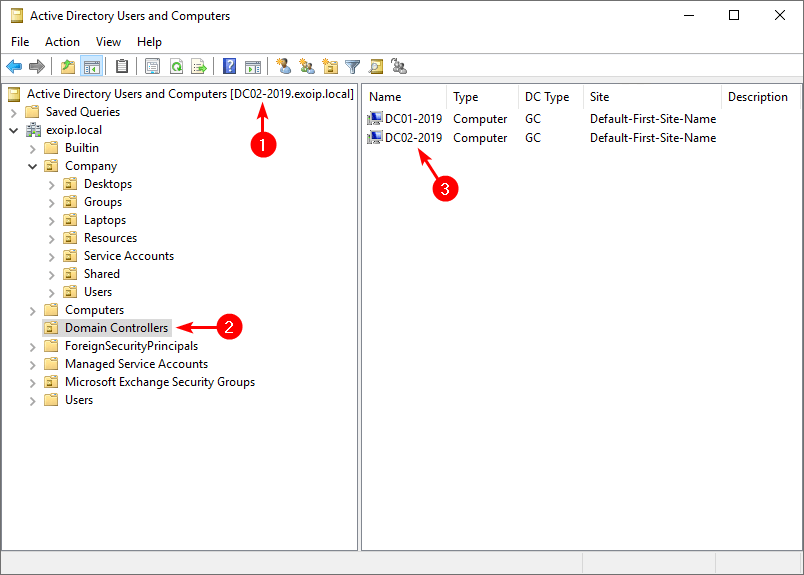Image resolution: width=804 pixels, height=575 pixels.
Task: Toggle Show/Hide Console Tree icon
Action: (x=92, y=66)
